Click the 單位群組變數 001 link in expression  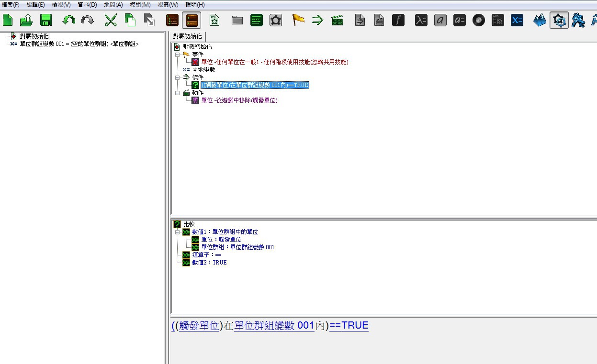point(274,326)
